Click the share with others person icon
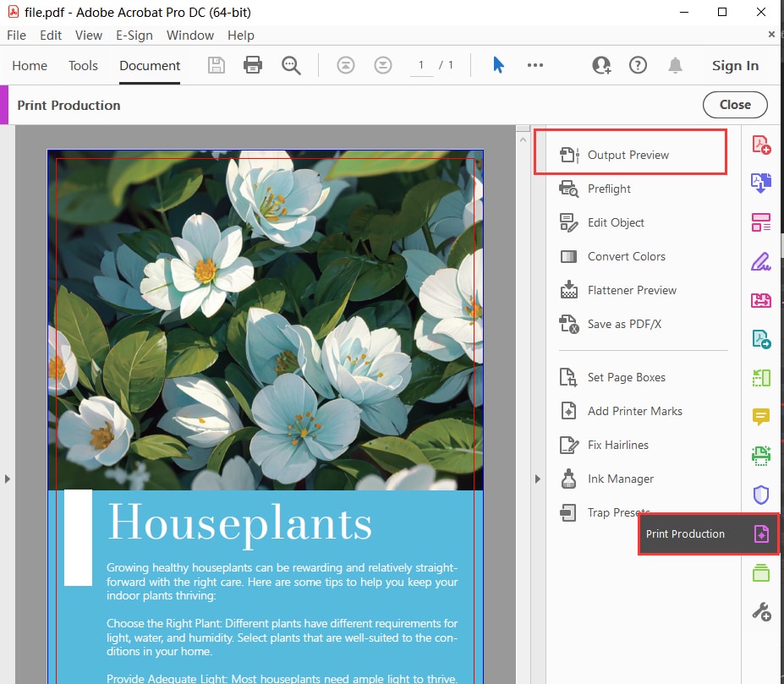784x684 pixels. 601,65
